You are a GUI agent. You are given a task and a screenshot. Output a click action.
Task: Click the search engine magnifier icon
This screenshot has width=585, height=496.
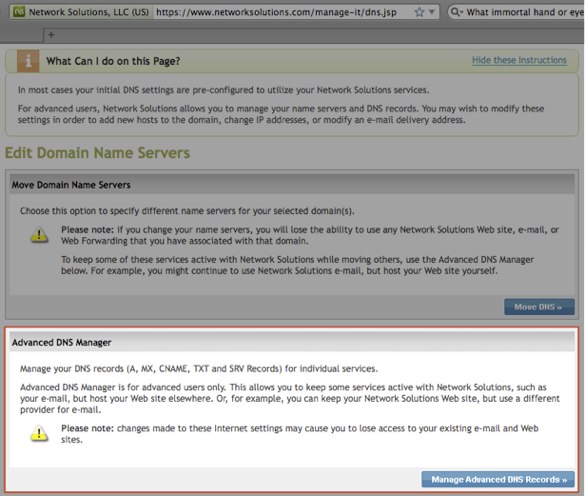click(456, 12)
